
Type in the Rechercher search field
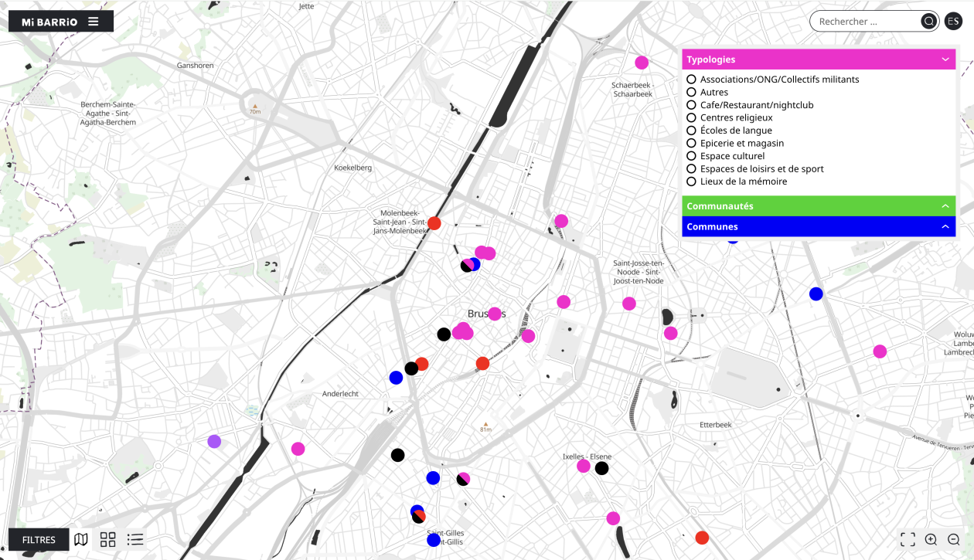[866, 22]
